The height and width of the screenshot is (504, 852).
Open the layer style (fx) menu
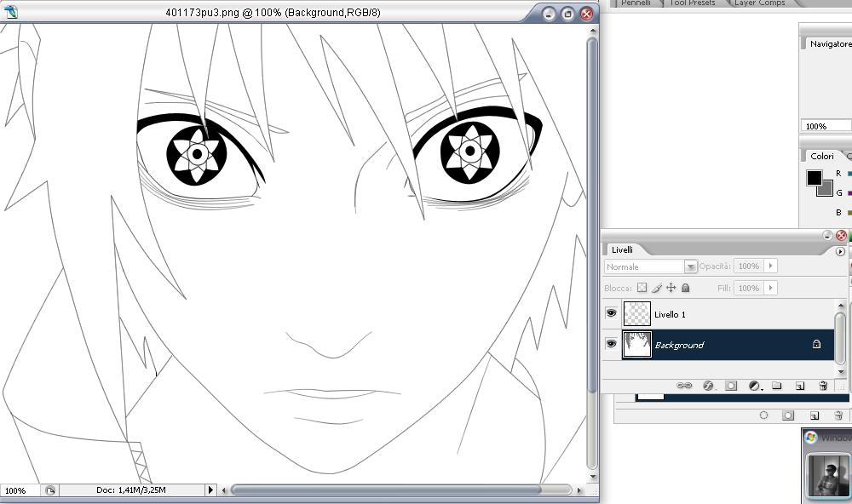coord(707,386)
